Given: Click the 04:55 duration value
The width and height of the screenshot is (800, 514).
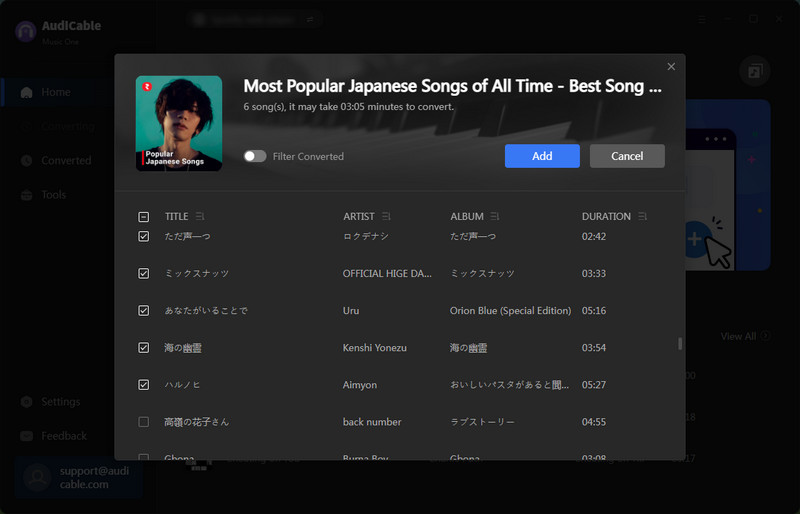Looking at the screenshot, I should [x=594, y=422].
